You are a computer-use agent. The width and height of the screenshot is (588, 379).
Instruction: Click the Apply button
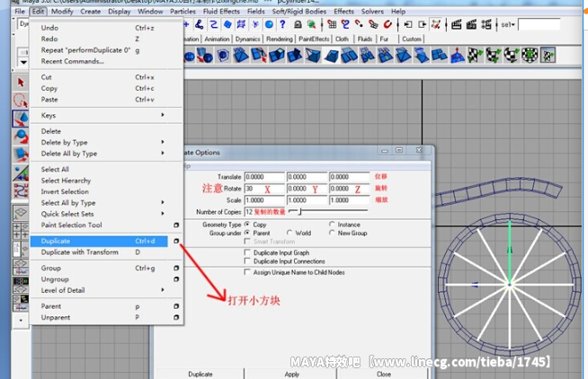coord(291,375)
